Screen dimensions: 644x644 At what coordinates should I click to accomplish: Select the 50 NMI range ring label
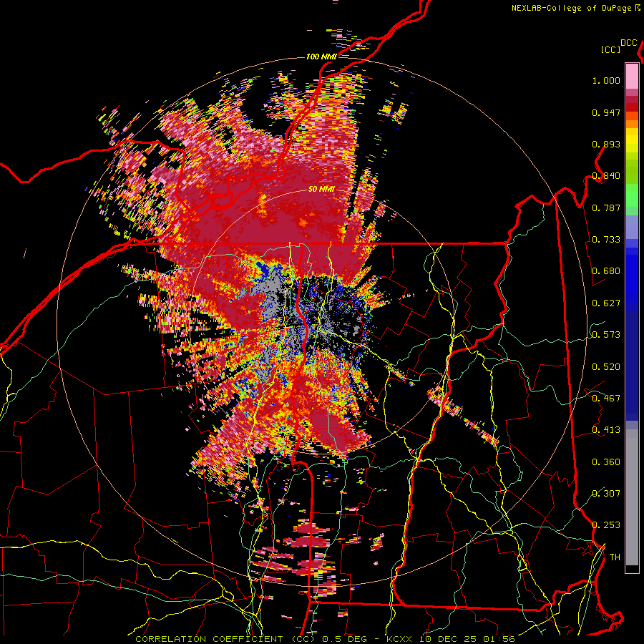321,190
